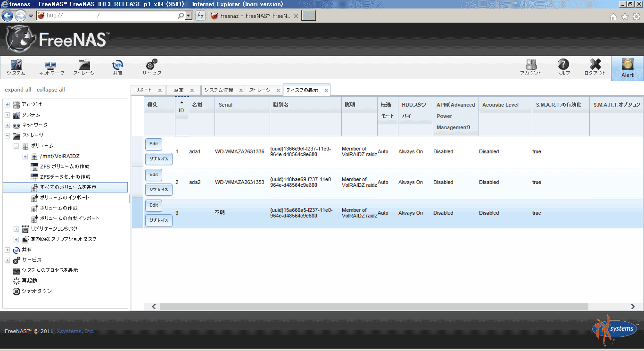
Task: Open the サービス gear toolbar icon
Action: click(x=152, y=67)
